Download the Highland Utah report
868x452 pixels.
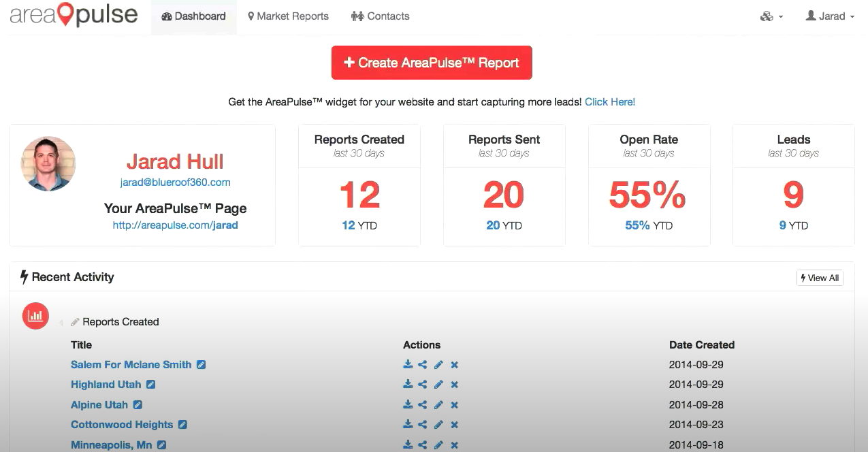pyautogui.click(x=408, y=385)
